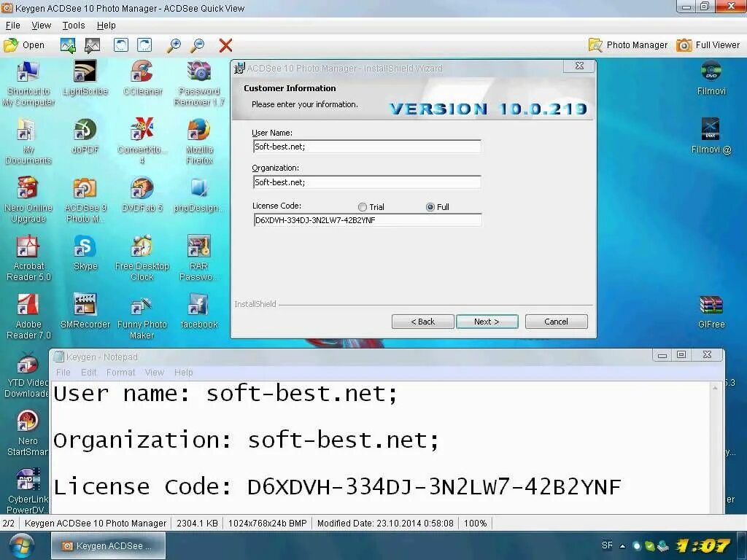747x560 pixels.
Task: Rotate the image left using the toolbar icon
Action: coord(120,45)
